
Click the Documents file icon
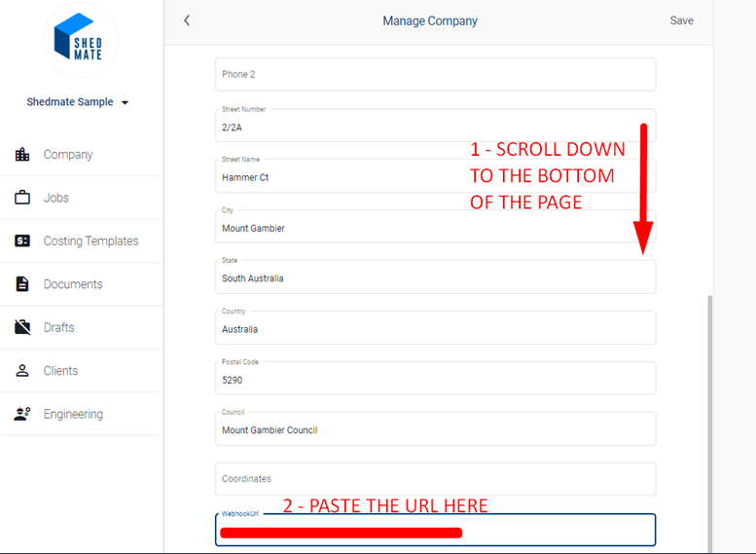point(22,284)
